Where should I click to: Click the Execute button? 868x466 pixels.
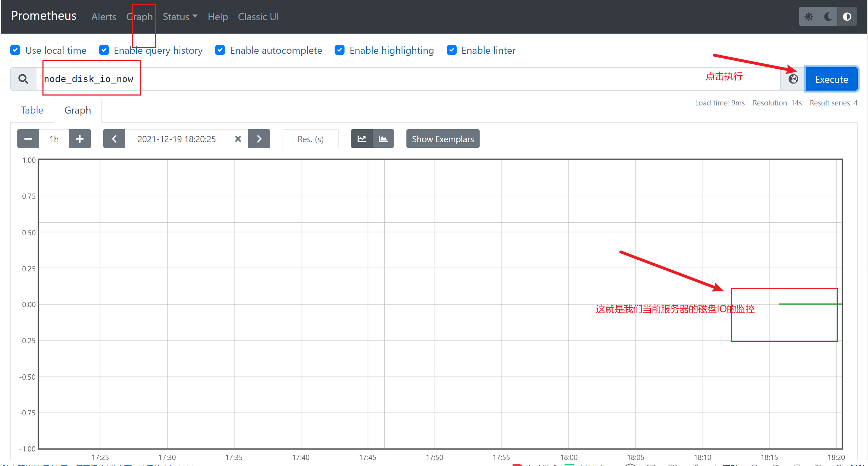[x=832, y=79]
